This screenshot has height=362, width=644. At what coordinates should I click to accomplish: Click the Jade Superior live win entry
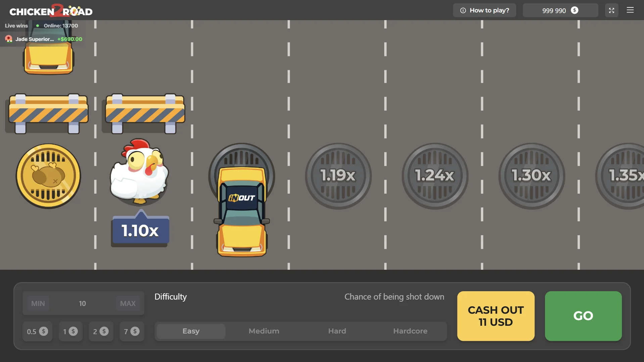(44, 39)
